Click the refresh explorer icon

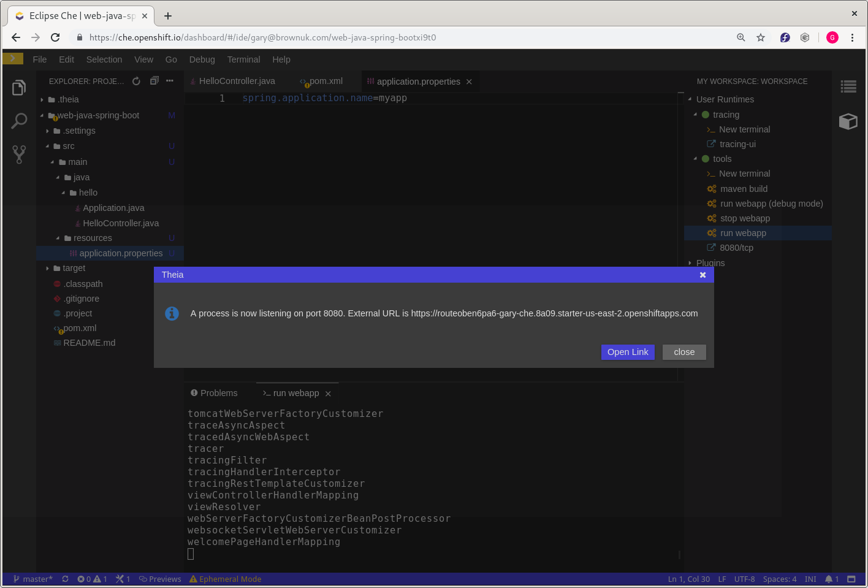point(136,81)
